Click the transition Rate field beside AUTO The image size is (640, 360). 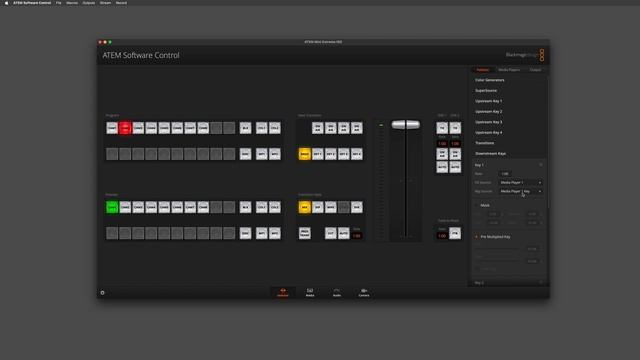[x=357, y=236]
